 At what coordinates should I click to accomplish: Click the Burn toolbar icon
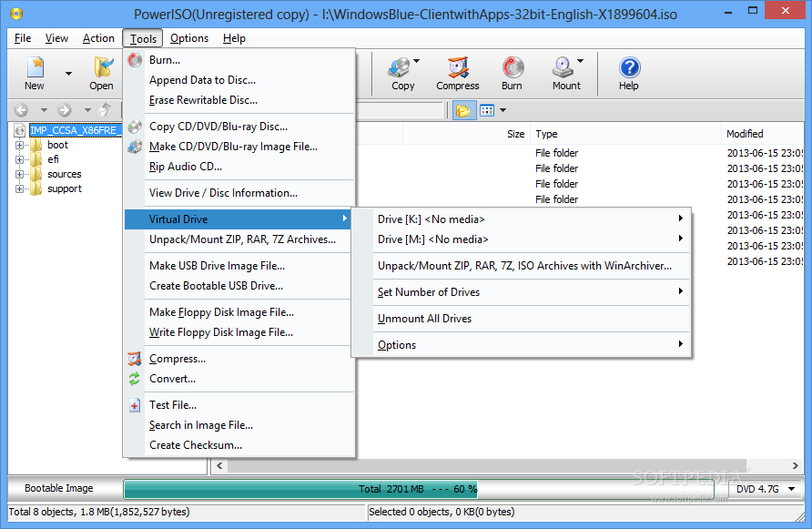click(513, 67)
